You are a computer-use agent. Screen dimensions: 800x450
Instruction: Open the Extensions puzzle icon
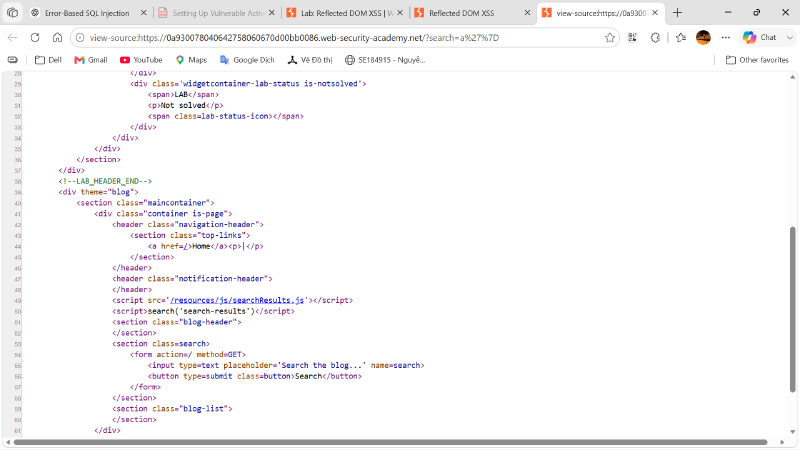655,37
